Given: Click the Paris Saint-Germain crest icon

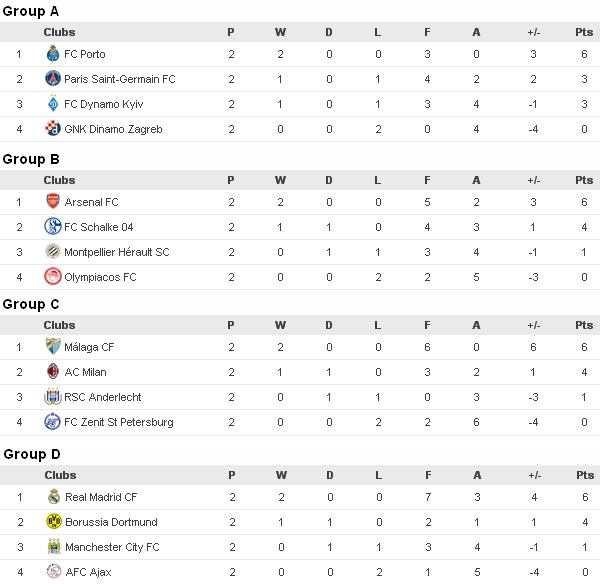Looking at the screenshot, I should tap(53, 79).
